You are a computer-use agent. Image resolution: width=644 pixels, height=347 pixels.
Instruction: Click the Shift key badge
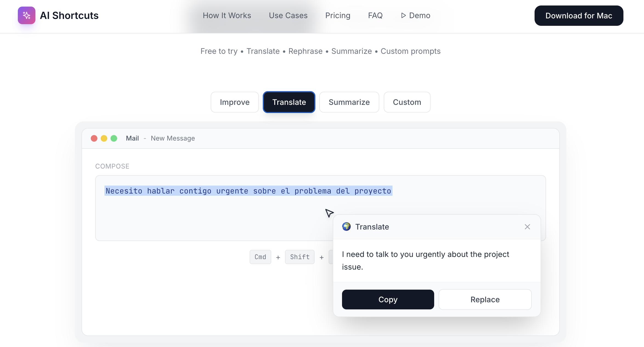(300, 257)
